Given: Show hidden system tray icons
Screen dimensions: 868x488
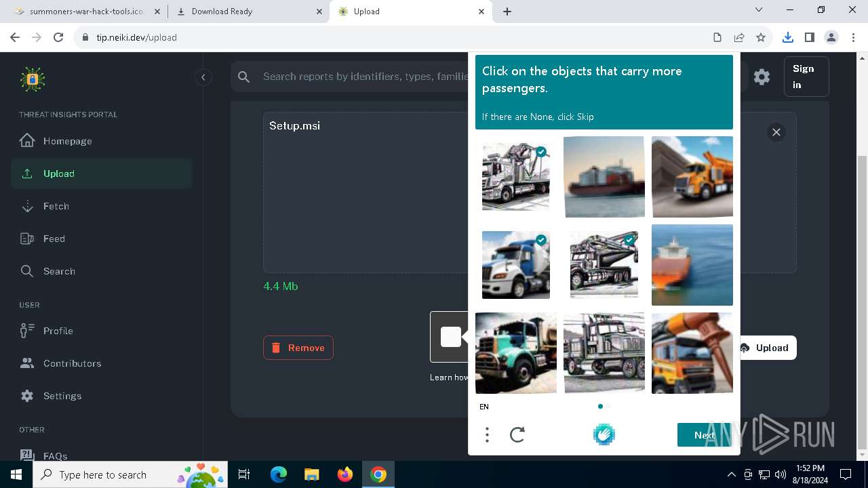Looking at the screenshot, I should tap(732, 474).
